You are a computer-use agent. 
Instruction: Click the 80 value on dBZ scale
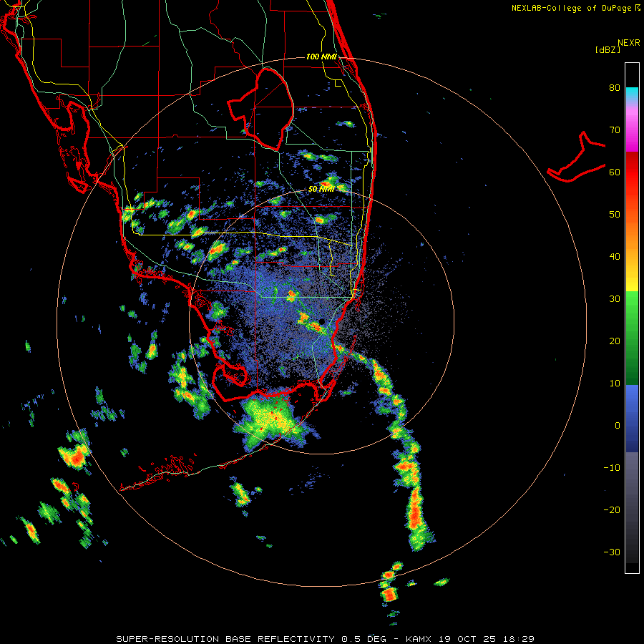click(x=615, y=88)
